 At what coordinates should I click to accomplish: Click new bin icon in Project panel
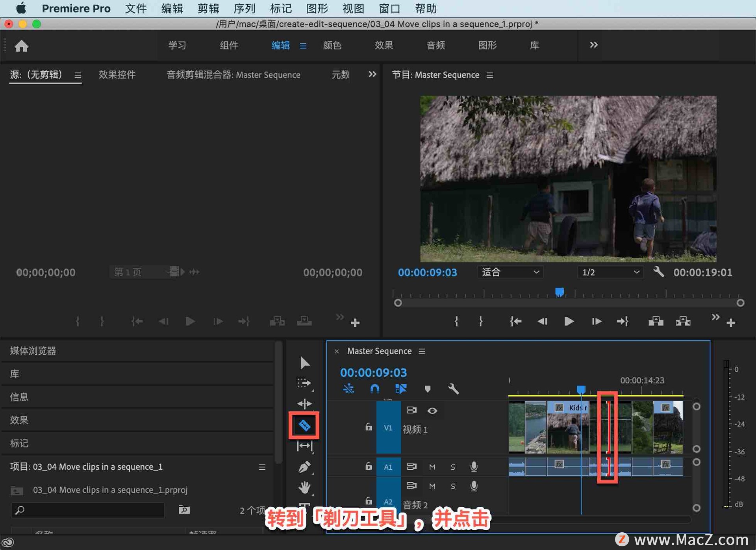[184, 510]
